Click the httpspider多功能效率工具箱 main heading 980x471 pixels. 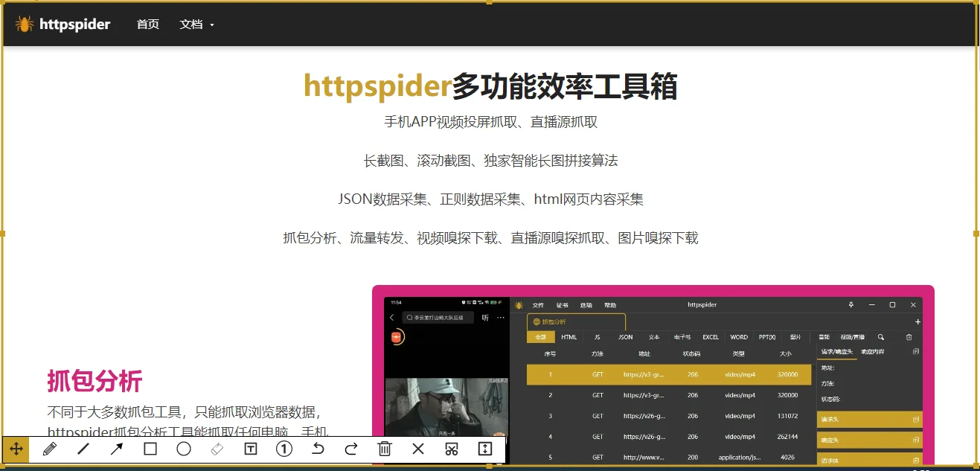pyautogui.click(x=490, y=87)
